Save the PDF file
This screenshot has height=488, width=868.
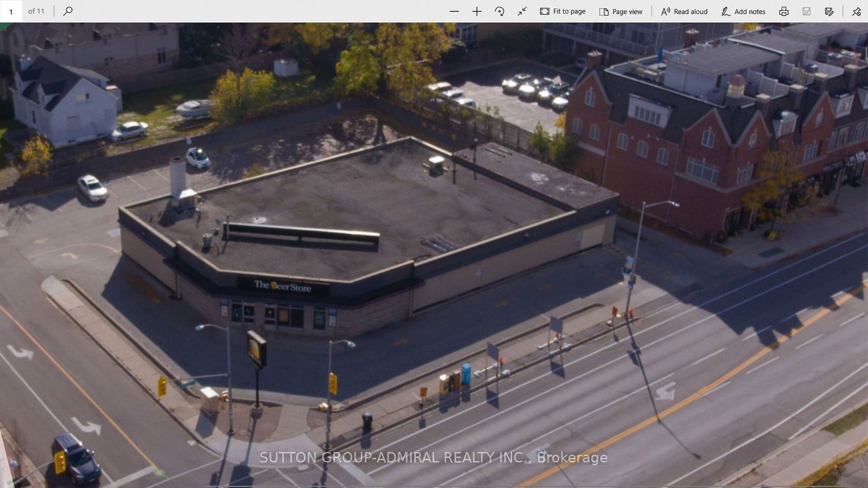click(x=806, y=11)
